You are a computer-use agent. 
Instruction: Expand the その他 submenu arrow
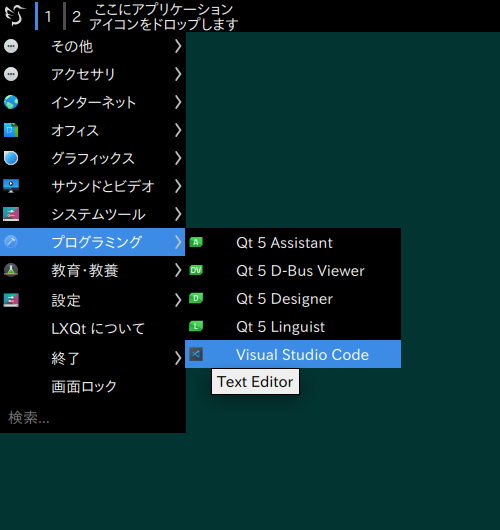coord(178,46)
